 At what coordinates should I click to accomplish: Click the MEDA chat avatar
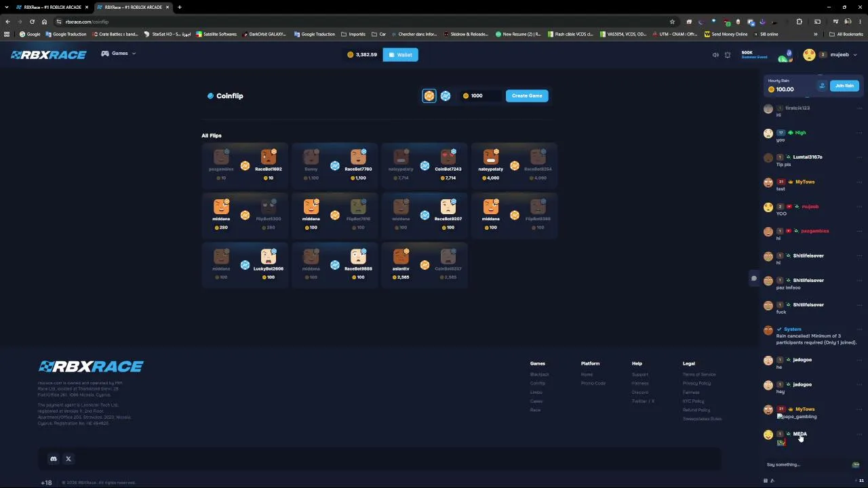coord(768,435)
